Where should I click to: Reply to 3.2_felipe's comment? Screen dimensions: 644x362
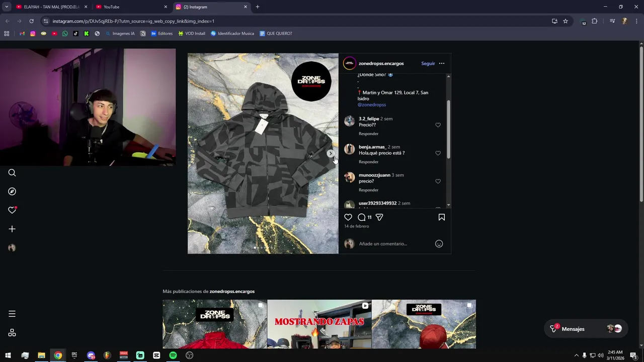click(368, 134)
